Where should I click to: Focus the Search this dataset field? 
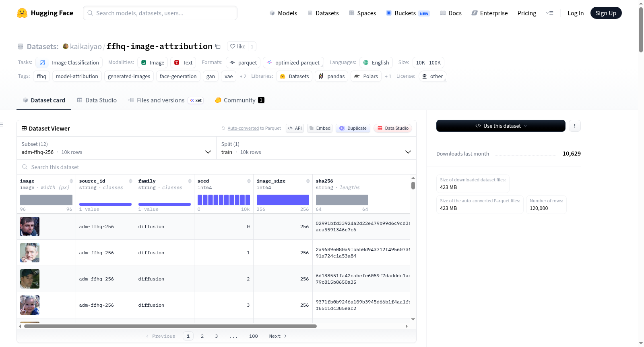217,167
